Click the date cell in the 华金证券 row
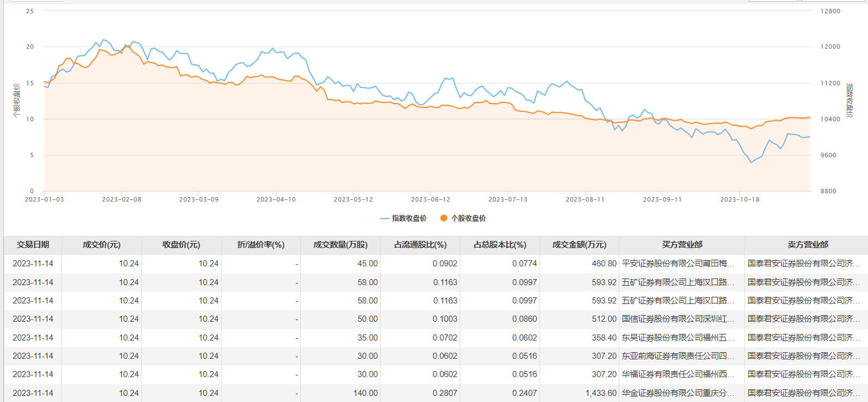 tap(33, 393)
